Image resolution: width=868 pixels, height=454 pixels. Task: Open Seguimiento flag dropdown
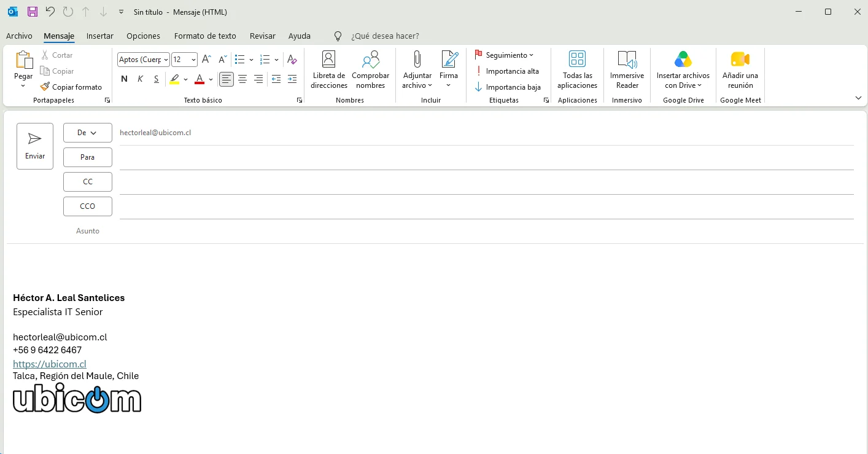coord(504,55)
